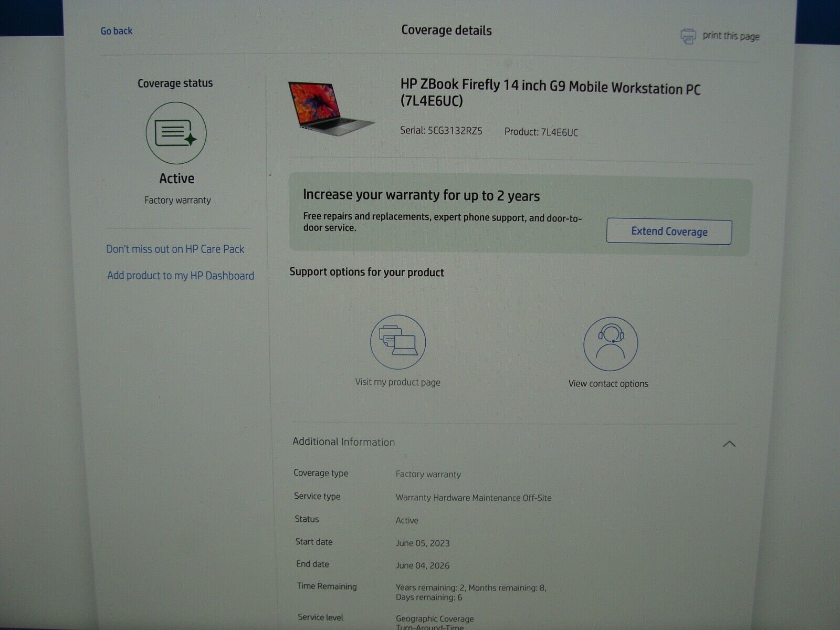Click the headset support agent icon

coord(611,344)
